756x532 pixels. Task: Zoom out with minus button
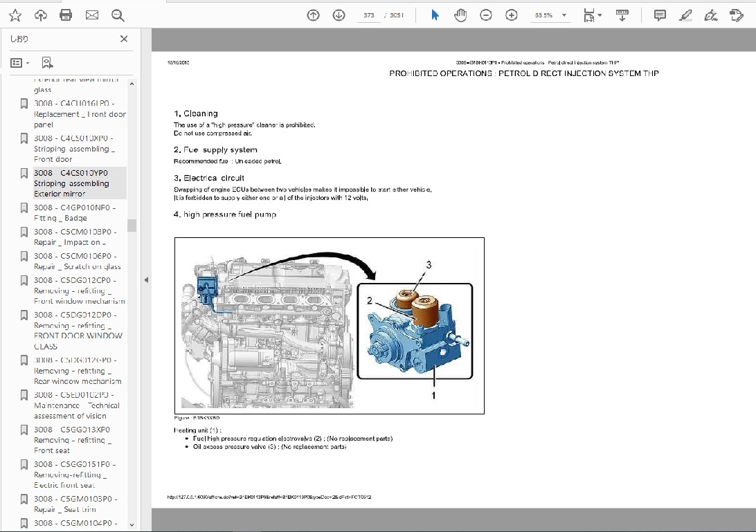click(486, 15)
